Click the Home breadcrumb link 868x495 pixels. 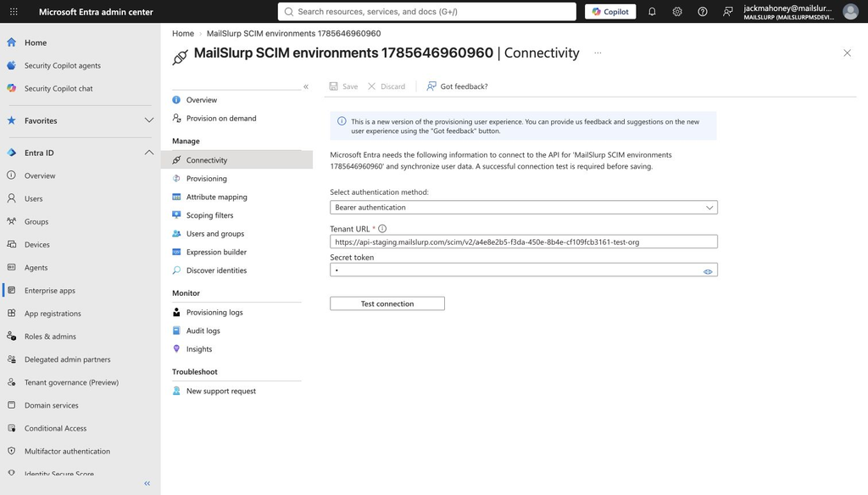coord(183,33)
